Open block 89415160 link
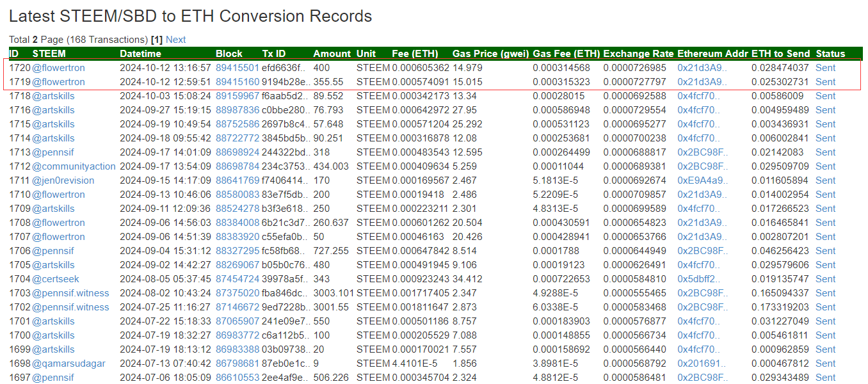The image size is (868, 384). [x=237, y=82]
